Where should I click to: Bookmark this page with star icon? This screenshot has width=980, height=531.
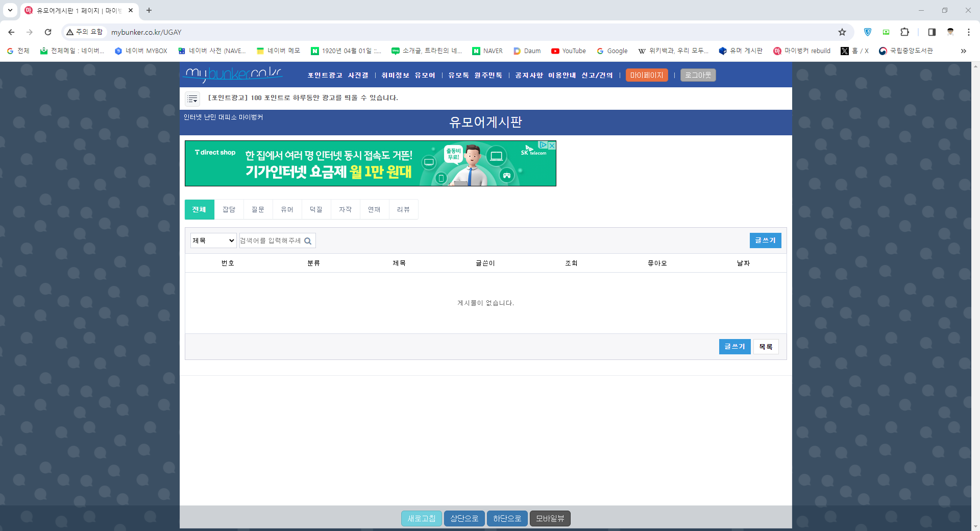point(842,32)
